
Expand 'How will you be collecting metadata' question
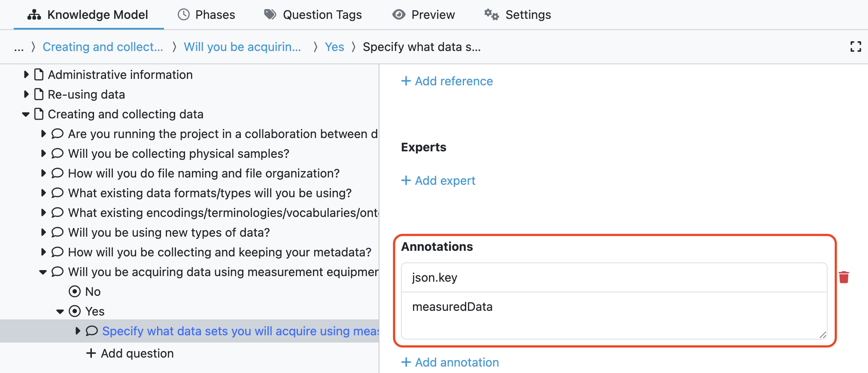[43, 252]
